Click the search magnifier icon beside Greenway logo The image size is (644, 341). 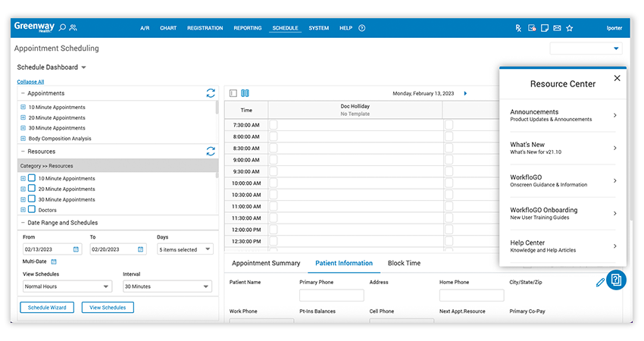click(62, 28)
